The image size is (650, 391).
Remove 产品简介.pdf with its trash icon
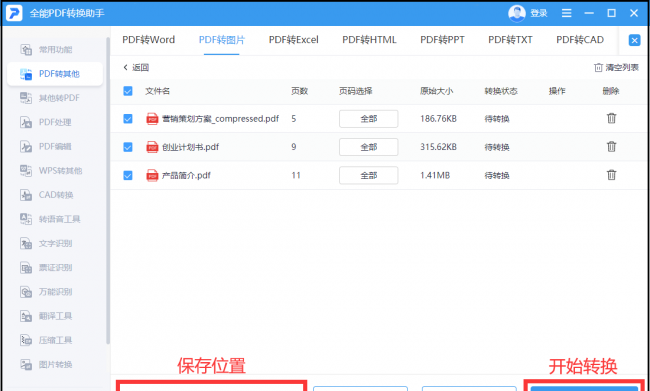[611, 175]
